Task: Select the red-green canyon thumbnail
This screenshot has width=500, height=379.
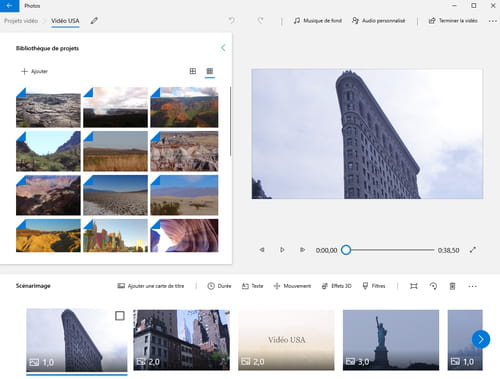Action: (x=184, y=107)
